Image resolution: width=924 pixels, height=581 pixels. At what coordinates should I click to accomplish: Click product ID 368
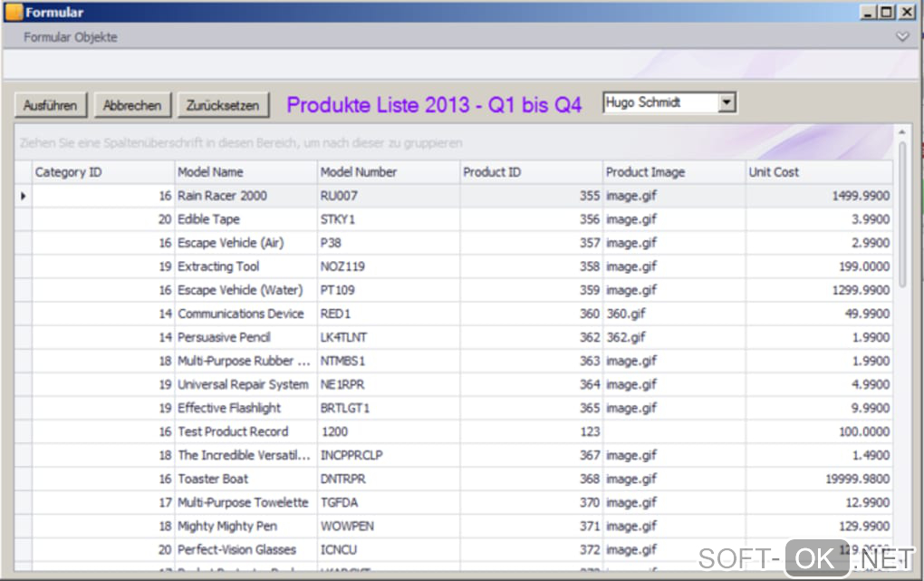590,479
